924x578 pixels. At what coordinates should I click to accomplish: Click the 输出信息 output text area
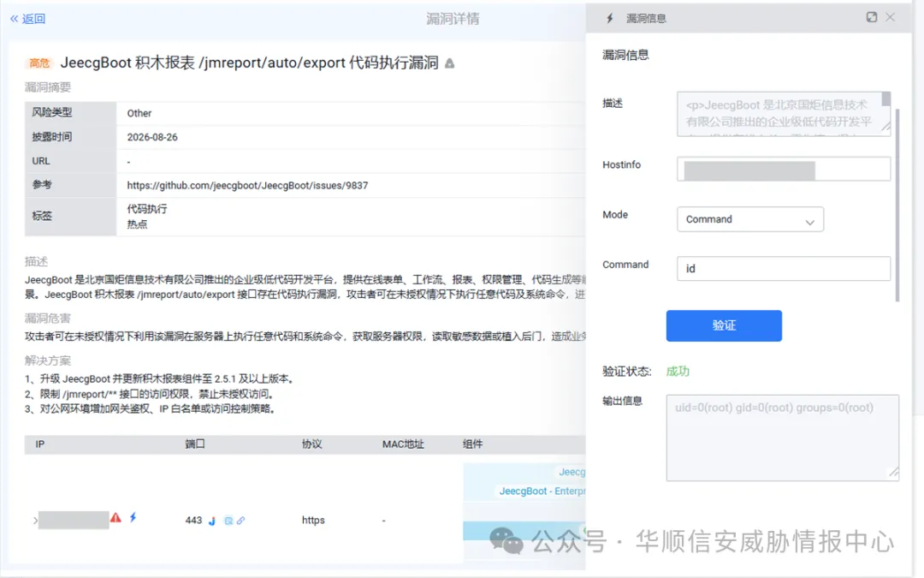783,438
